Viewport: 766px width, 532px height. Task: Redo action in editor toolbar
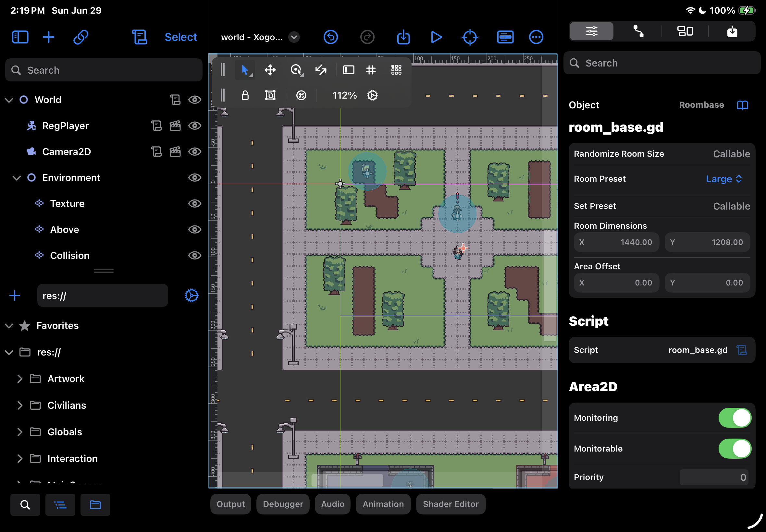coord(367,37)
